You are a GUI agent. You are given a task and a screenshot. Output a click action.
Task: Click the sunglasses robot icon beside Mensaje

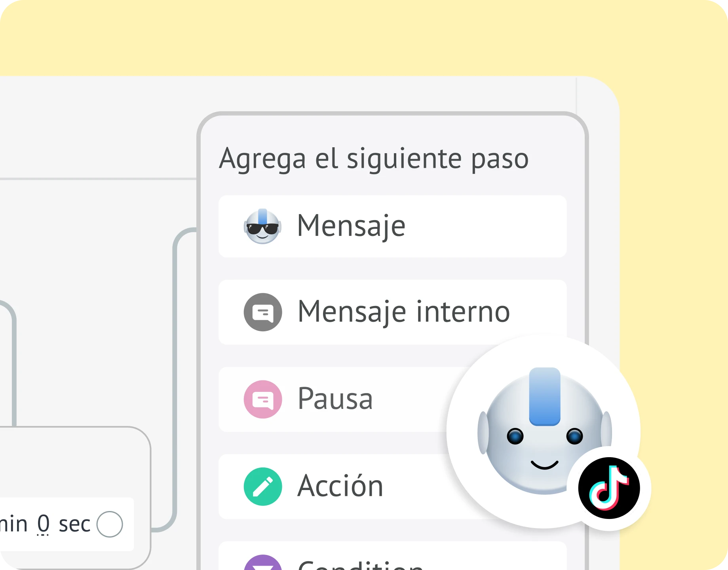click(262, 226)
